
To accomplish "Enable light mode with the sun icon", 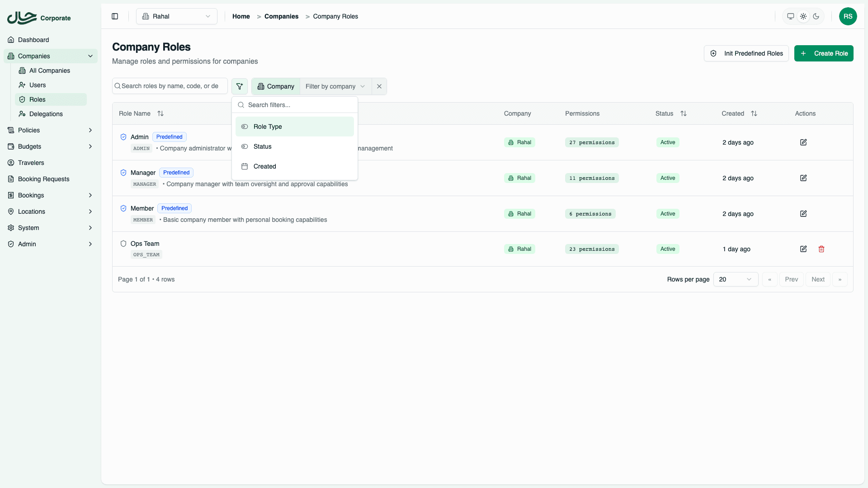I will pyautogui.click(x=803, y=16).
